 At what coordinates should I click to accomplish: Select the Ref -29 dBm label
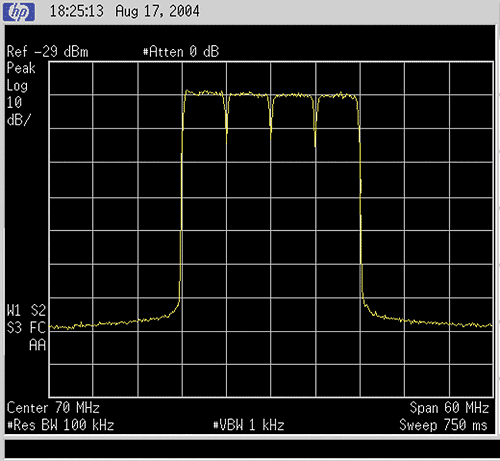pyautogui.click(x=48, y=52)
